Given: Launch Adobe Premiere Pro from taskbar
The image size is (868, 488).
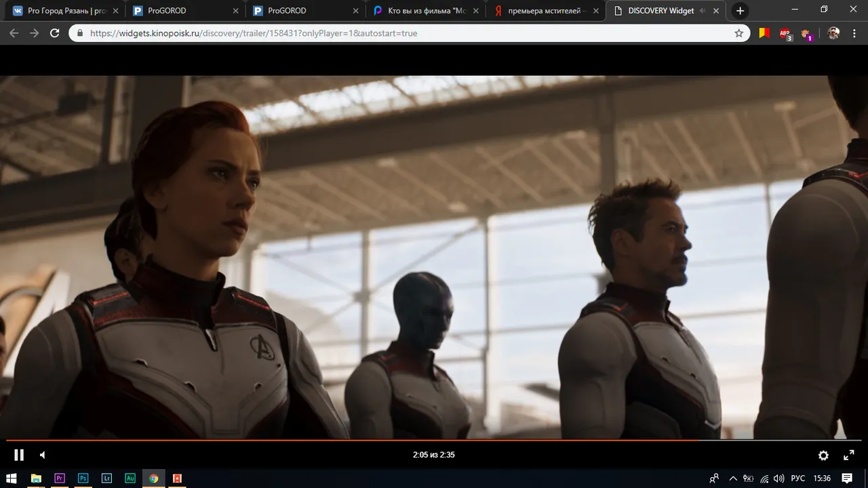Looking at the screenshot, I should pyautogui.click(x=60, y=478).
